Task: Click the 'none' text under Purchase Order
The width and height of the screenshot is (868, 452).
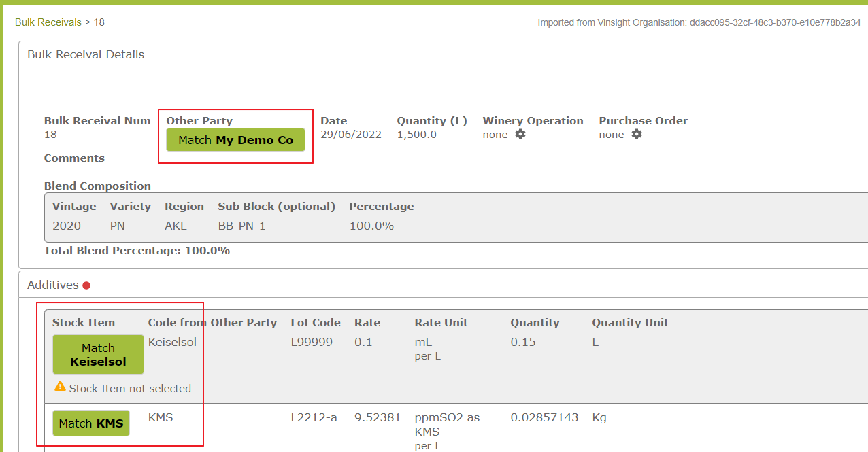Action: 610,135
